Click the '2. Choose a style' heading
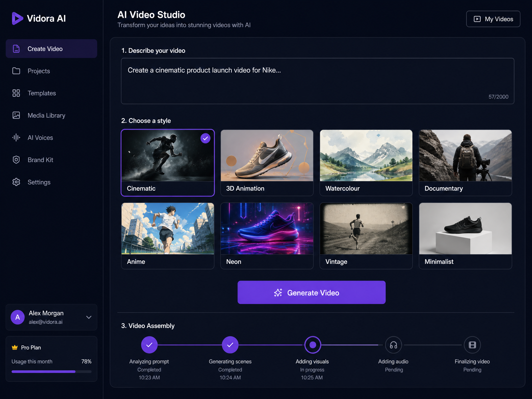532x399 pixels. point(146,121)
